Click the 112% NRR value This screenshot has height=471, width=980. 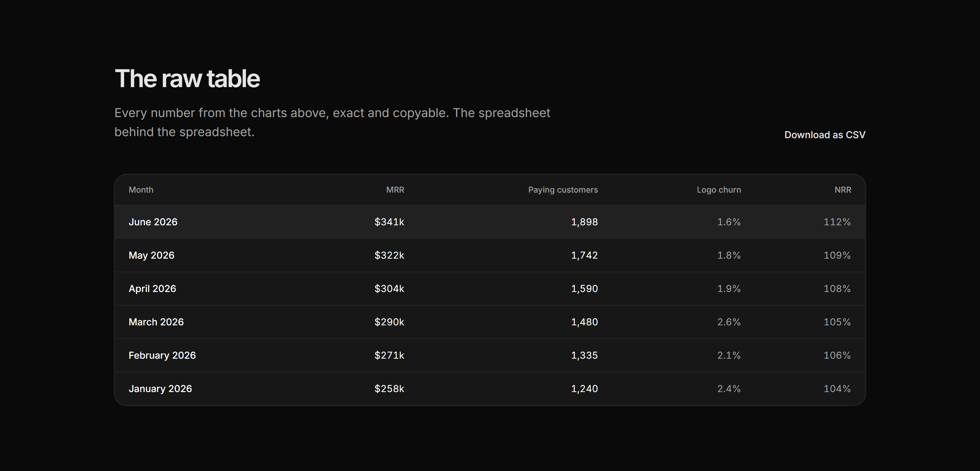837,222
